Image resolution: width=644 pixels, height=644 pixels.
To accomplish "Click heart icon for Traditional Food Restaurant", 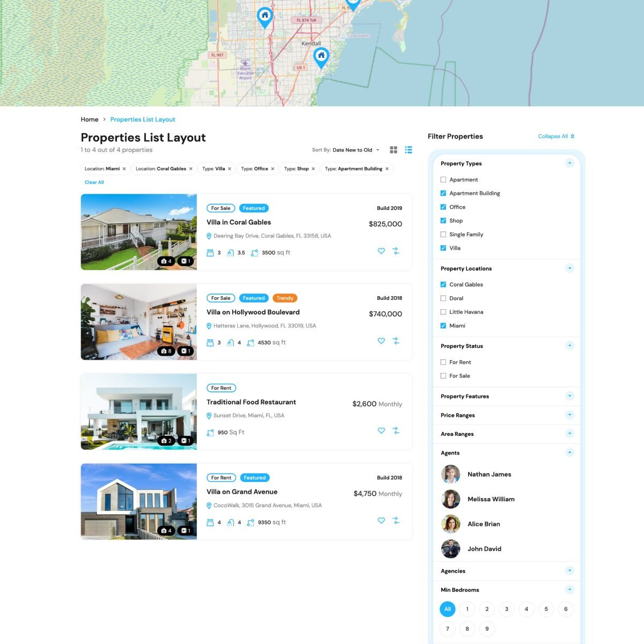I will pyautogui.click(x=381, y=431).
